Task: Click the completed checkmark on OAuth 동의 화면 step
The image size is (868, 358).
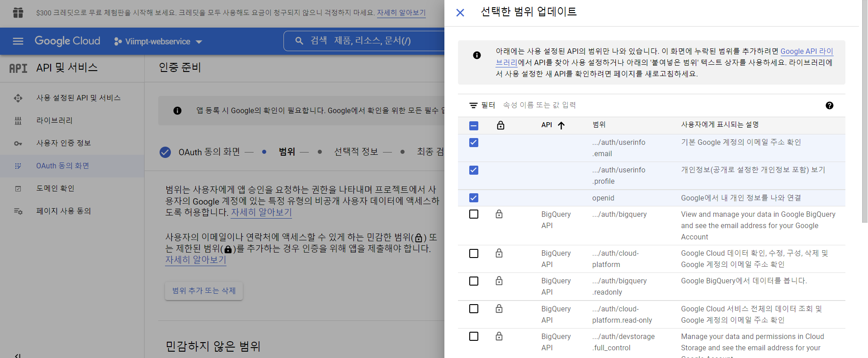Action: [165, 152]
